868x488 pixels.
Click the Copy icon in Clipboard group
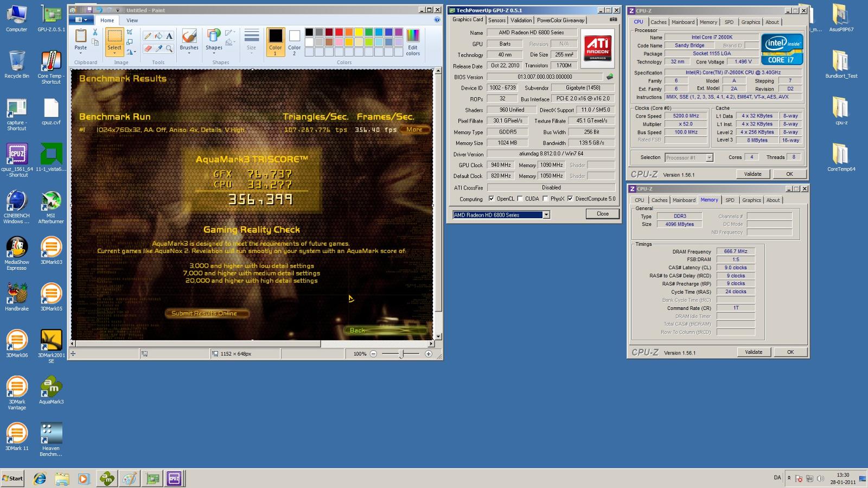[x=95, y=42]
